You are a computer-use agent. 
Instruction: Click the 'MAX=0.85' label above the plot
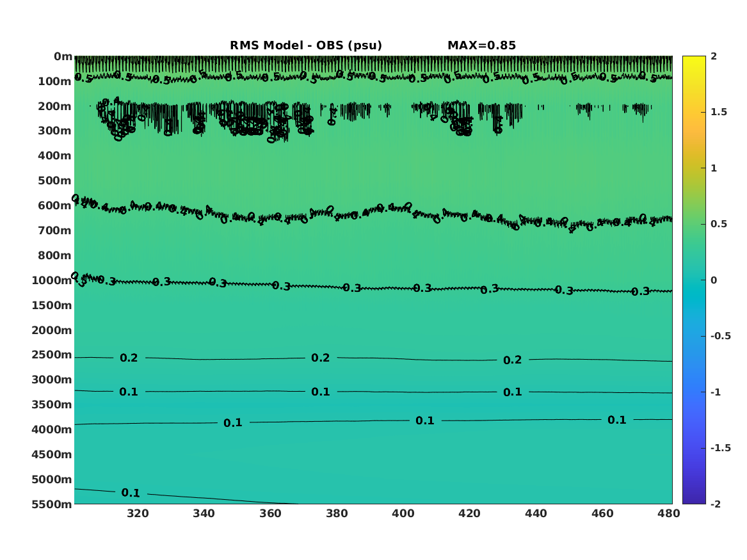pyautogui.click(x=481, y=45)
